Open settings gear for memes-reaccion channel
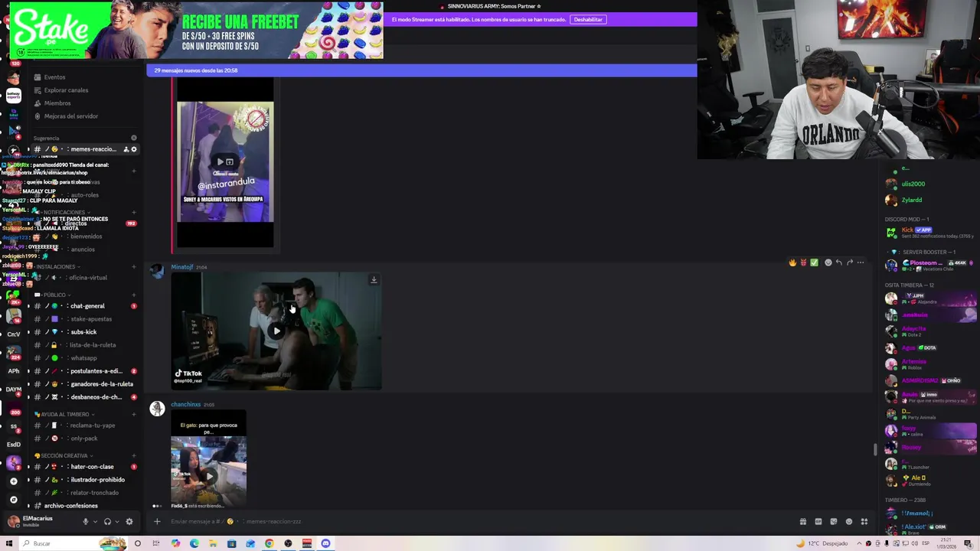Screen dimensions: 980x551 point(134,149)
